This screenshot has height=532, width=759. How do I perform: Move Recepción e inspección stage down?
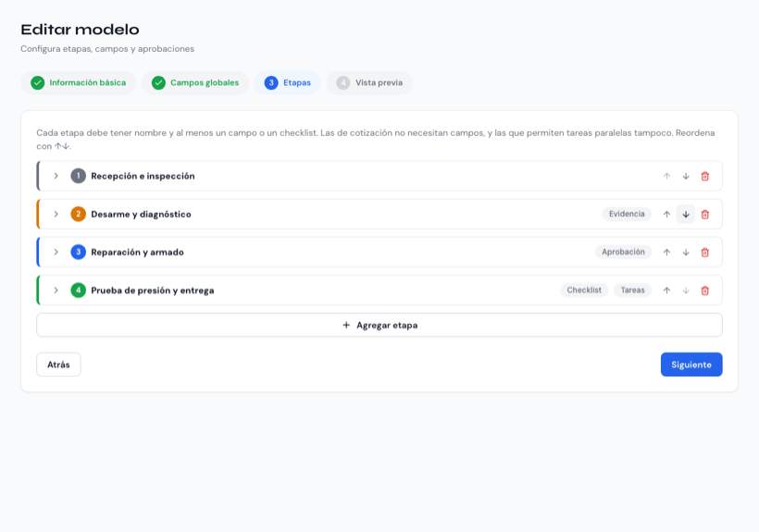[686, 176]
